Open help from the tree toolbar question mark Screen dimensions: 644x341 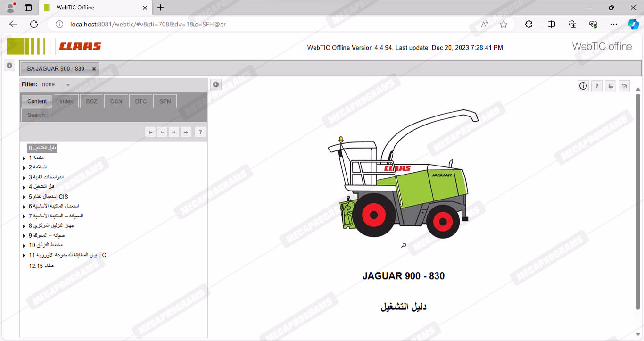pyautogui.click(x=200, y=132)
